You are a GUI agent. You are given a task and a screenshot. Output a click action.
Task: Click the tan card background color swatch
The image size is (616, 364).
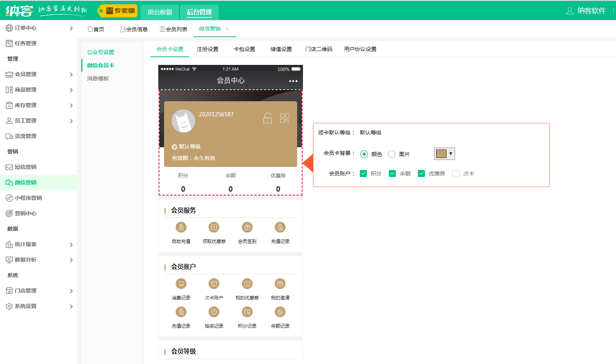pyautogui.click(x=441, y=154)
